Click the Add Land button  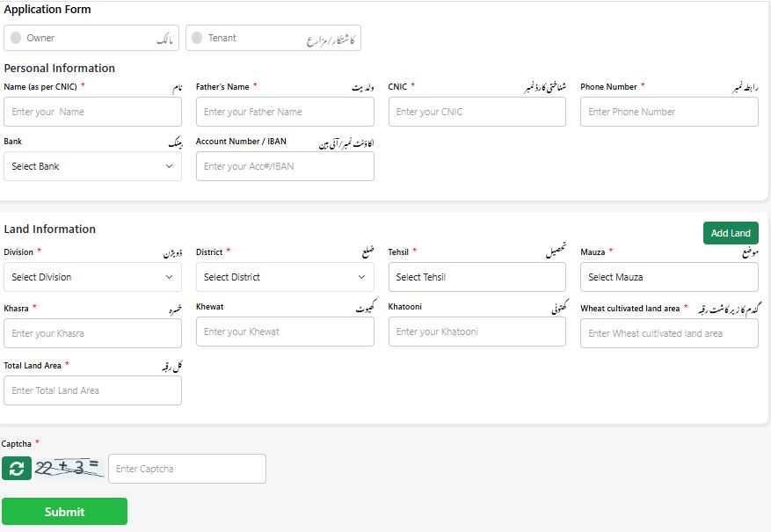coord(731,233)
